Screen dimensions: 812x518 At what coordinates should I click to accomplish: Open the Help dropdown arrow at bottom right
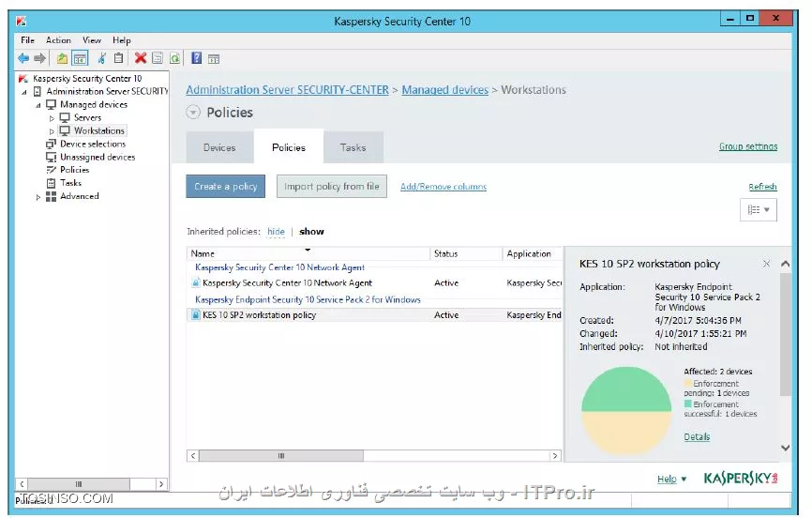click(x=684, y=480)
